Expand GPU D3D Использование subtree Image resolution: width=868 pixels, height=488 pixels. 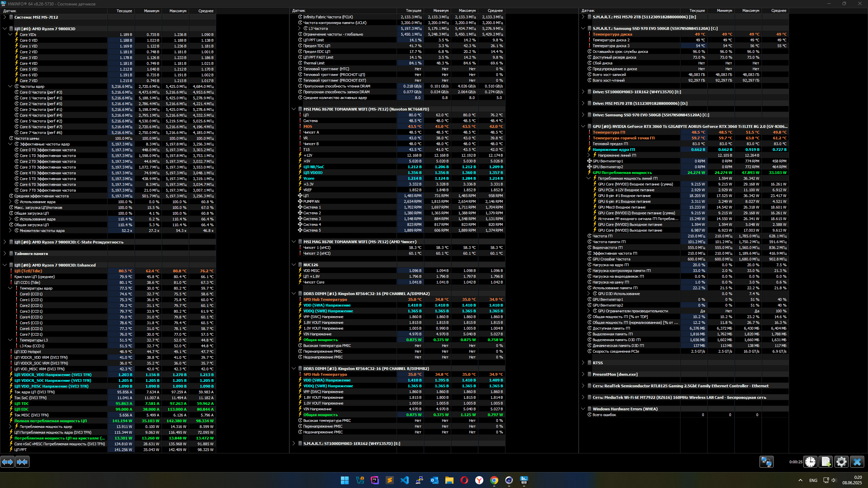(x=589, y=294)
